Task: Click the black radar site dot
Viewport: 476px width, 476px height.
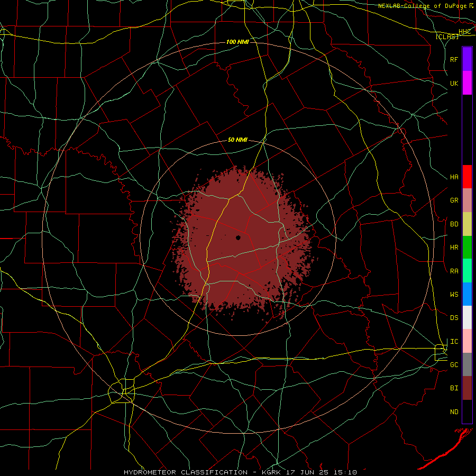Action: pos(239,237)
